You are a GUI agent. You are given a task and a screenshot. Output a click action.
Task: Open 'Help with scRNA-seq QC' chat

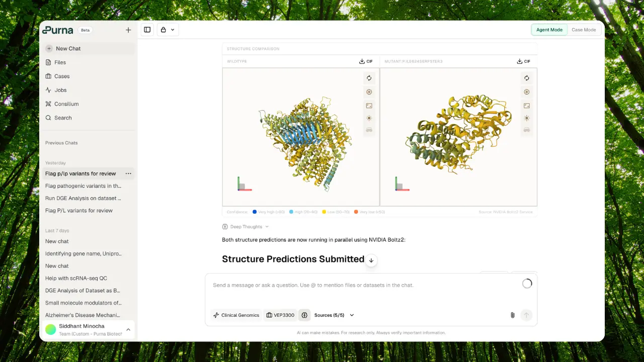click(76, 278)
